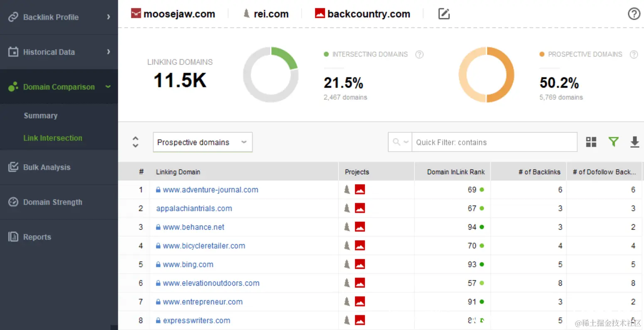Click the Quick Filter input field
This screenshot has height=330, width=644.
(494, 142)
